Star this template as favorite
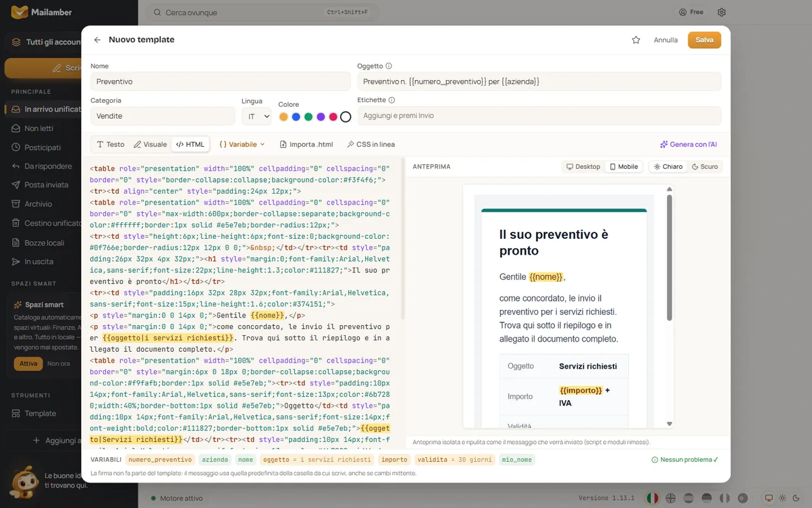The height and width of the screenshot is (508, 812). tap(636, 39)
